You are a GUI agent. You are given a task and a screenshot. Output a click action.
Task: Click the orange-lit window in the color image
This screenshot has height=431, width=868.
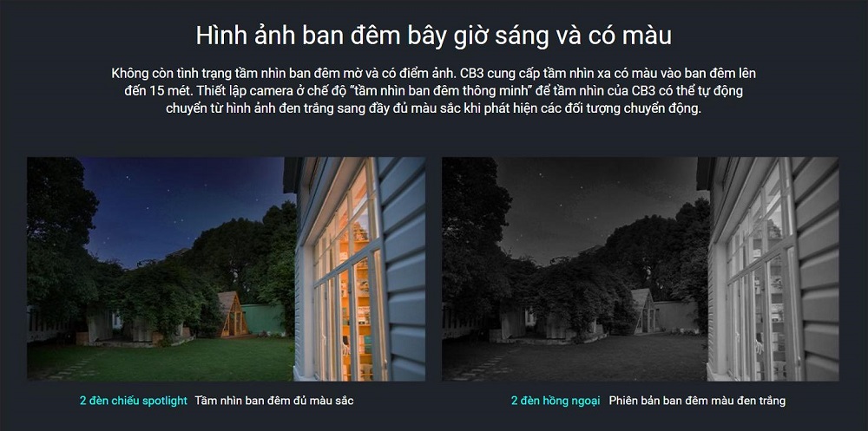point(349,271)
